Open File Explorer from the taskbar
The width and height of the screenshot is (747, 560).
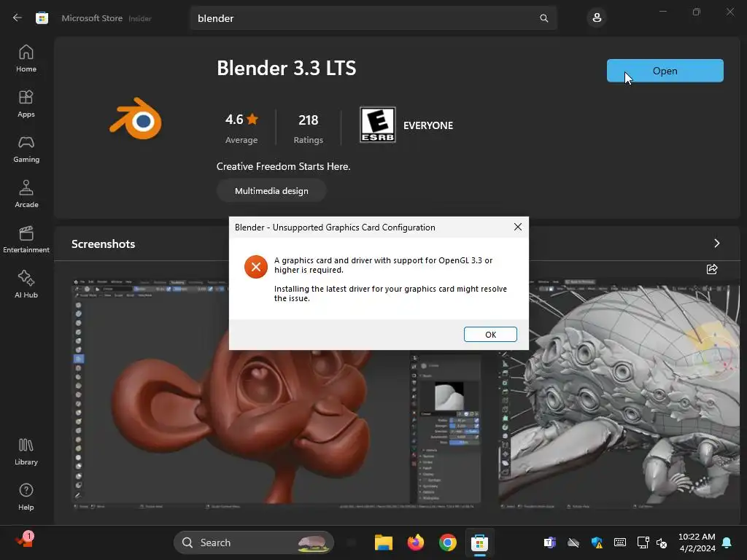[x=384, y=542]
